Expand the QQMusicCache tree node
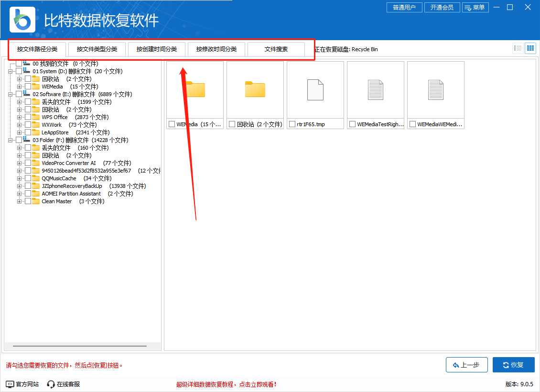Image resolution: width=540 pixels, height=392 pixels. [20, 178]
